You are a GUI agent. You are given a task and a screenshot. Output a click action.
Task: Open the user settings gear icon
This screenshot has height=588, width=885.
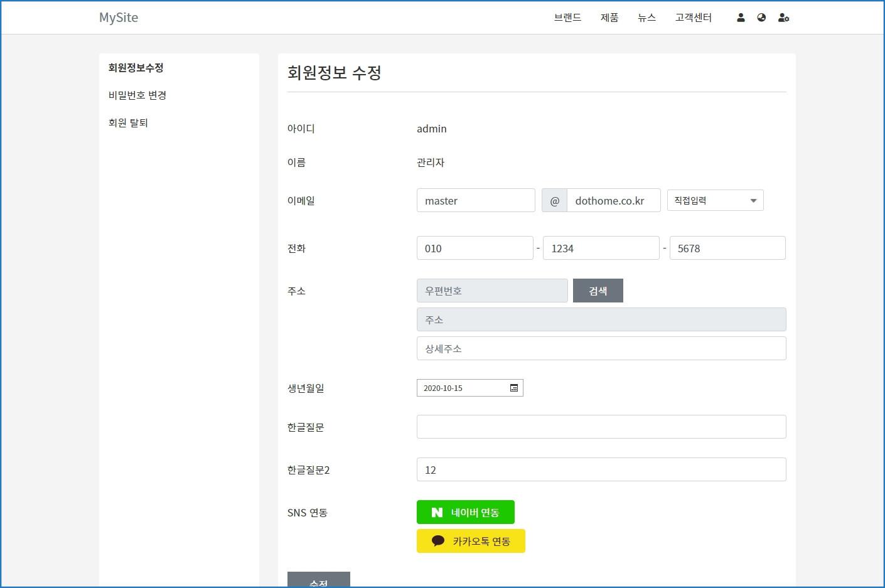783,18
